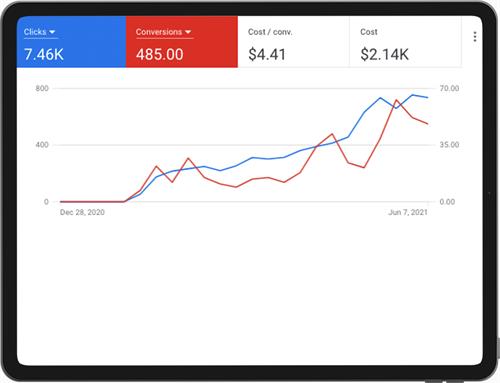This screenshot has width=500, height=383.
Task: Click the $4.41 cost per conversion value
Action: (x=267, y=54)
